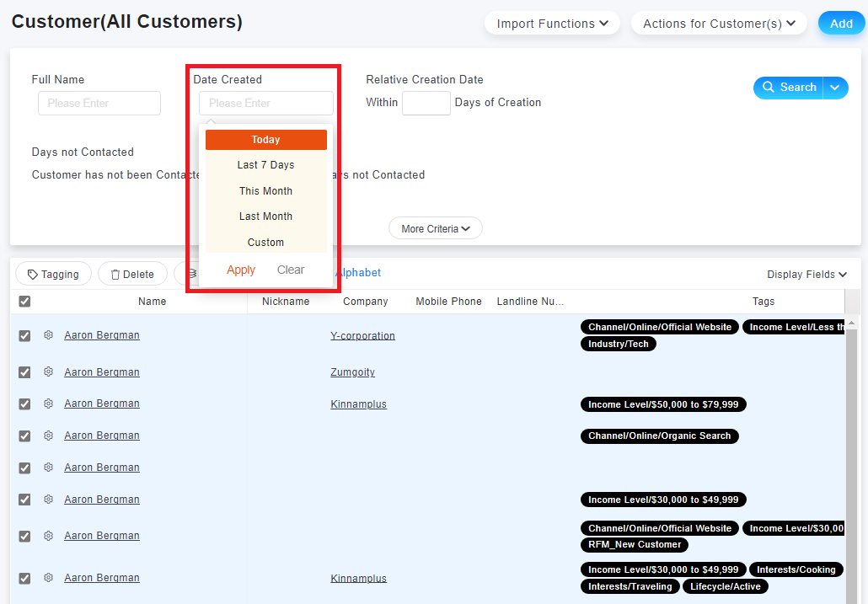868x604 pixels.
Task: Select the Last 7 Days date option
Action: (x=265, y=165)
